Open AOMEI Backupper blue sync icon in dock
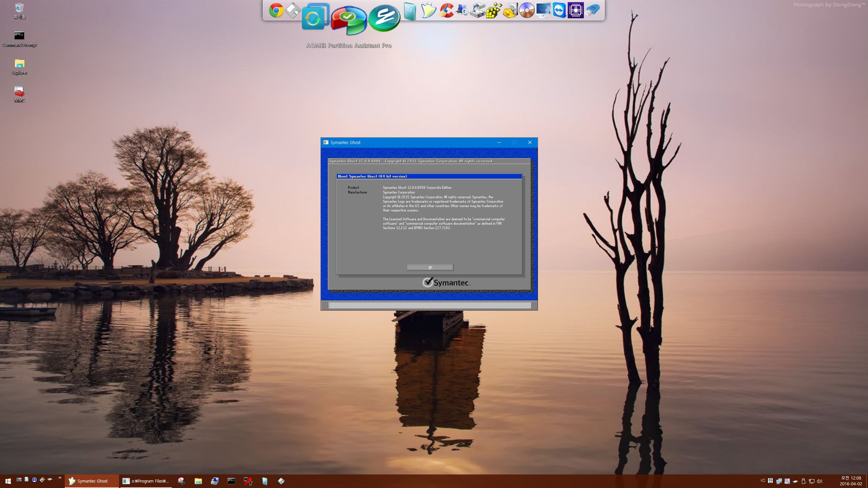This screenshot has width=868, height=488. click(316, 17)
